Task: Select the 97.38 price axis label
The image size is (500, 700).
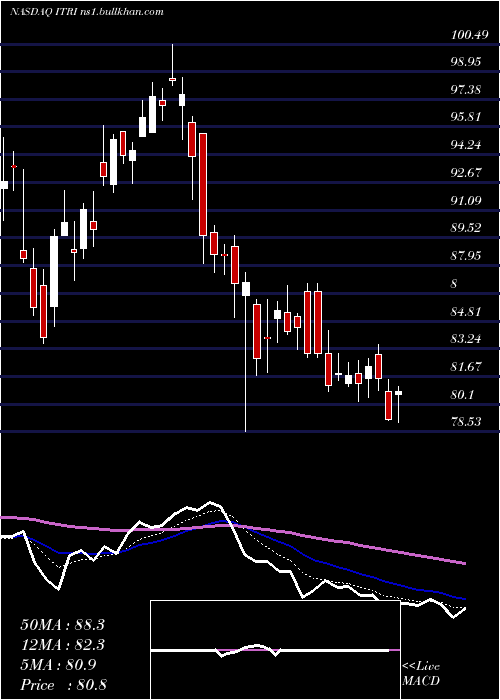Action: (x=466, y=90)
